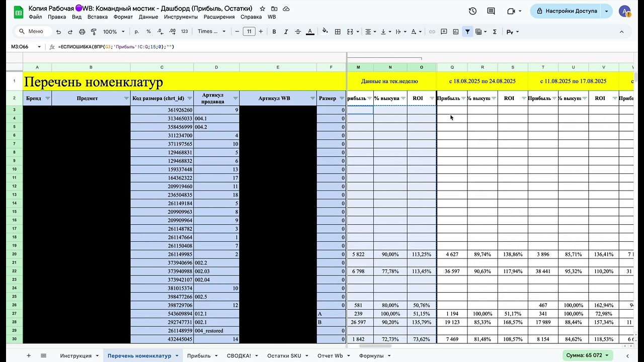Screen dimensions: 644x362
Task: Open the Вставка menu
Action: click(x=98, y=17)
